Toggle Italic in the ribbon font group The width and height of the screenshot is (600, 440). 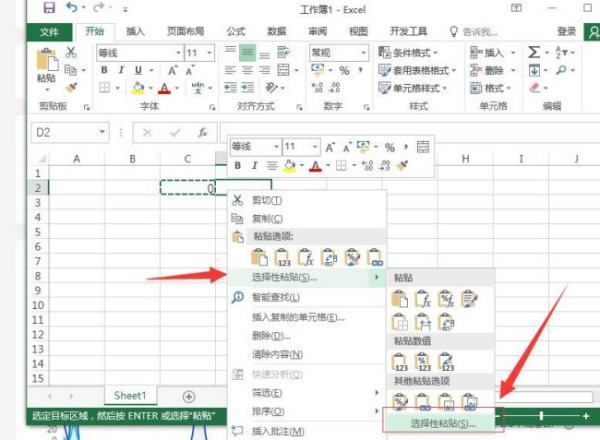[121, 70]
